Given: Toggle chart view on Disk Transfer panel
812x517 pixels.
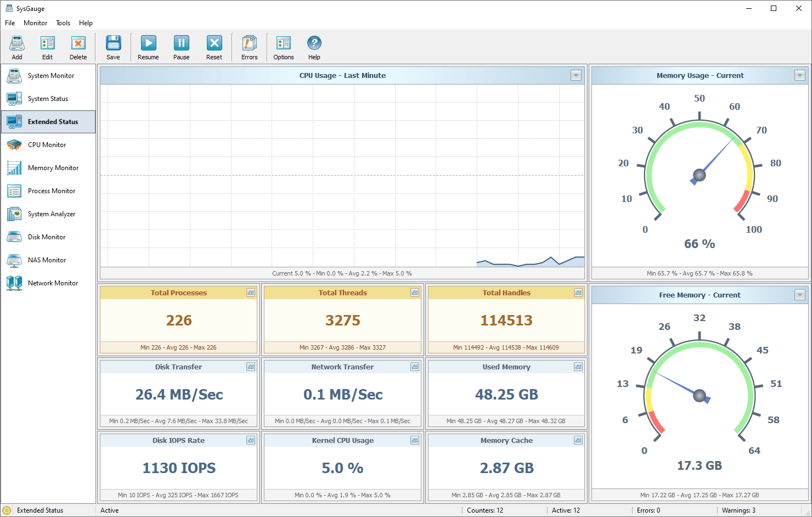Looking at the screenshot, I should (x=251, y=367).
